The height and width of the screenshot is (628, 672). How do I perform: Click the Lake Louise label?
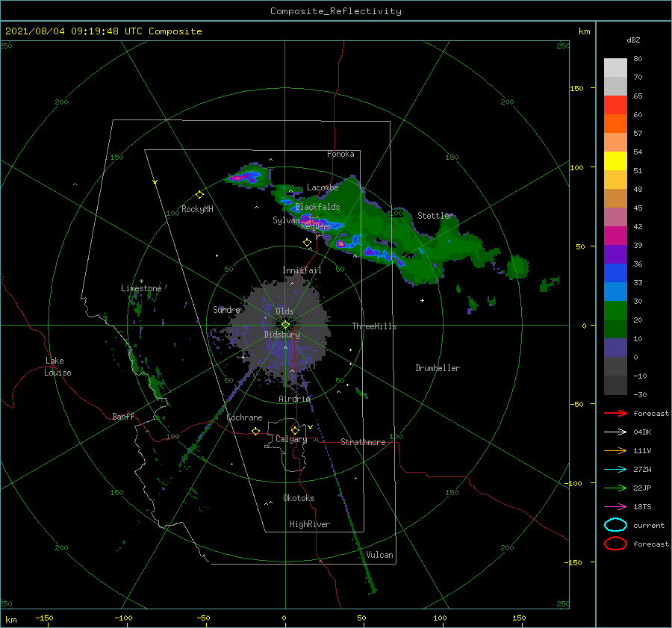coord(57,367)
